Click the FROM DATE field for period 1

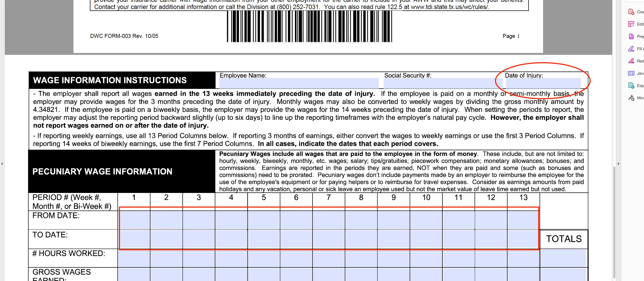[134, 220]
